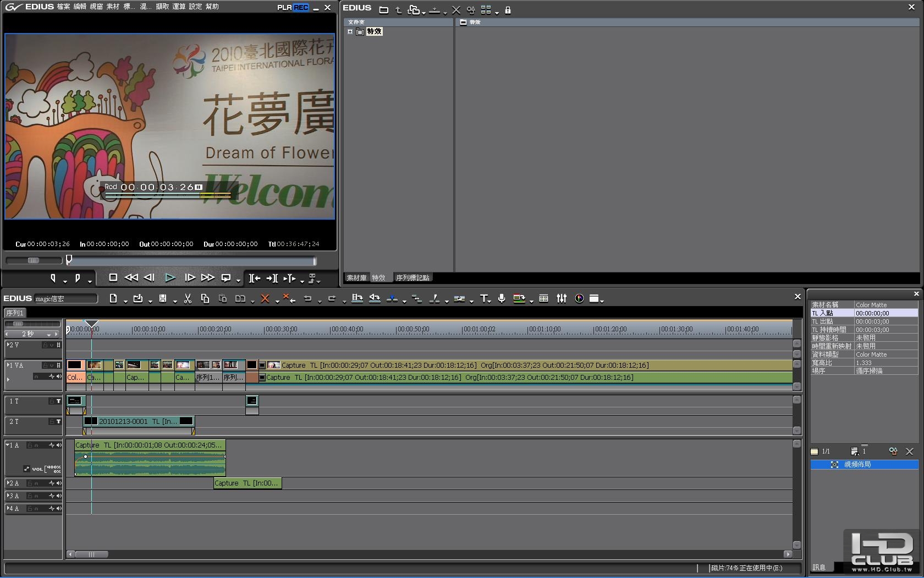Open the 素材 menu

(x=113, y=7)
